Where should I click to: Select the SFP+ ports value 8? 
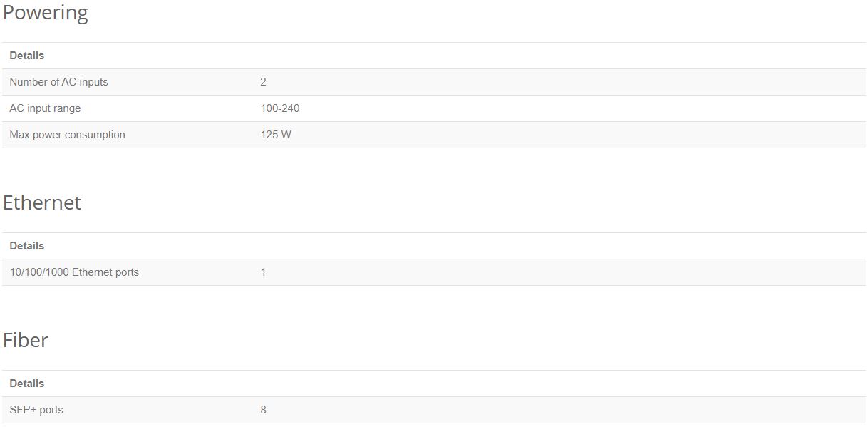264,410
